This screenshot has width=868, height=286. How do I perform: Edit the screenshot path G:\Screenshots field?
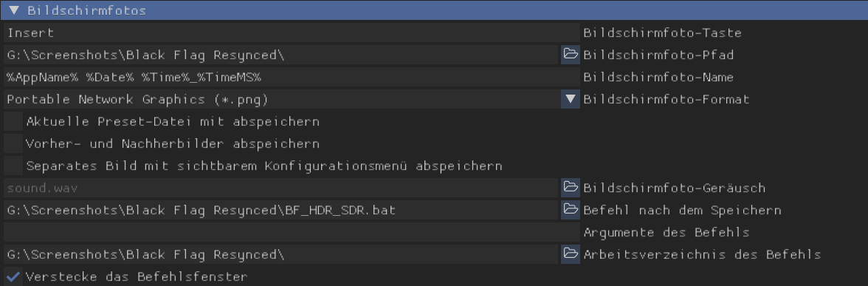(282, 55)
